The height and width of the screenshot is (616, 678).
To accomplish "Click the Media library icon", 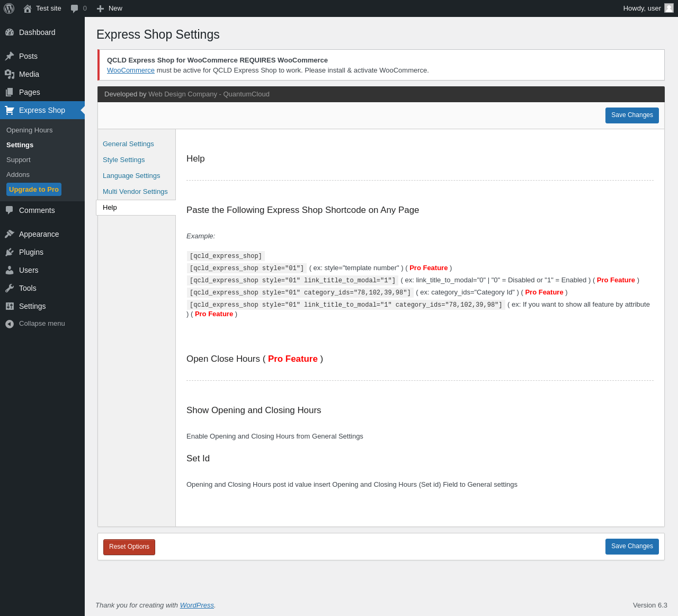I will [10, 74].
